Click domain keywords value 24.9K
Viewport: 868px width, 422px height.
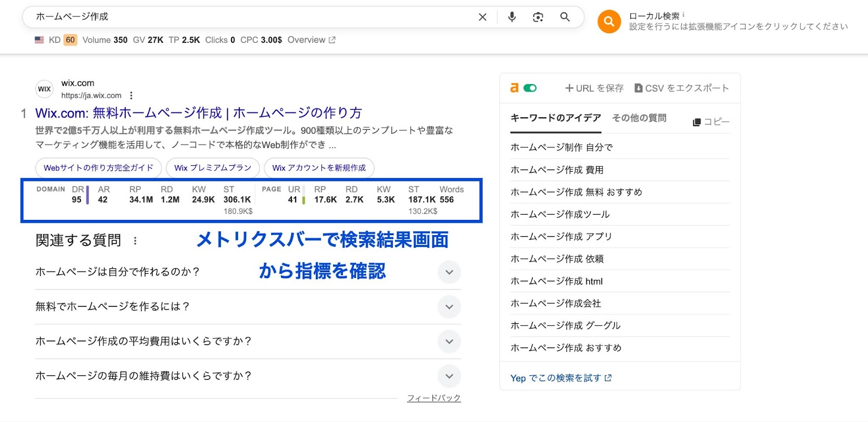[x=203, y=200]
